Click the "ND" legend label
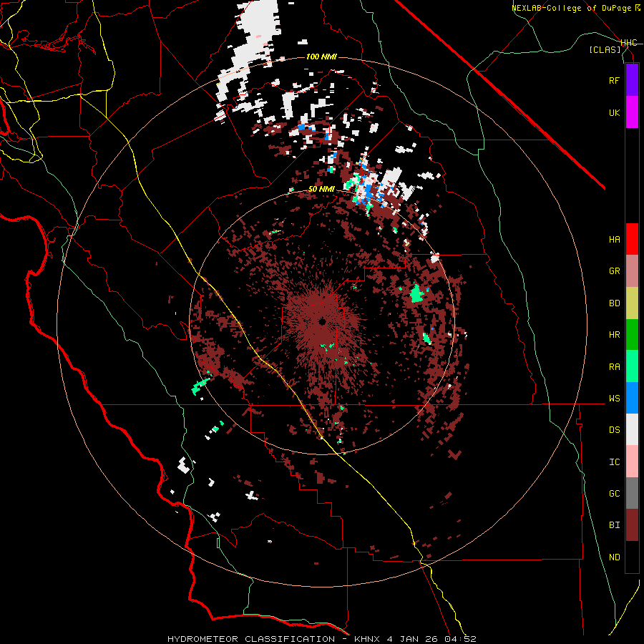 (x=614, y=557)
